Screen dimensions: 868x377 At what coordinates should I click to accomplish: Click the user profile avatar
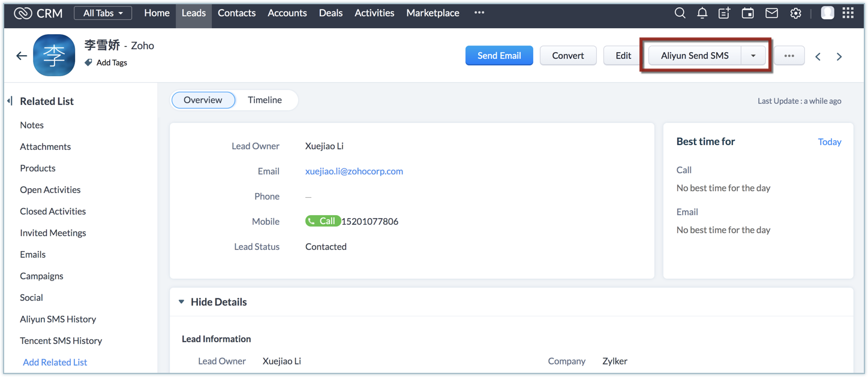[827, 13]
